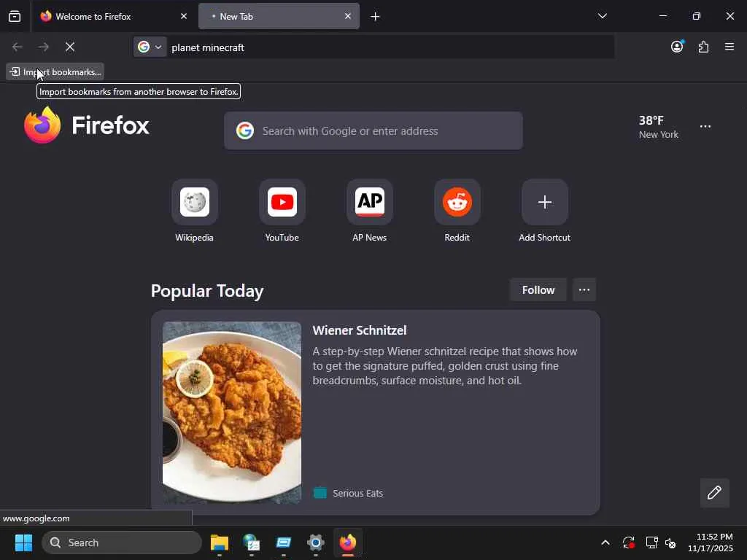The height and width of the screenshot is (560, 747).
Task: Open the Firefox application menu
Action: 729,47
